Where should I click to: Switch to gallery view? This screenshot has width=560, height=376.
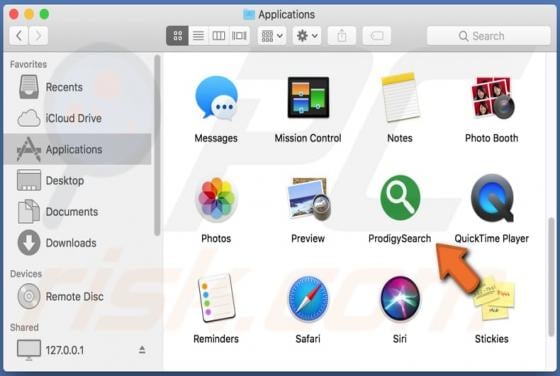[239, 36]
